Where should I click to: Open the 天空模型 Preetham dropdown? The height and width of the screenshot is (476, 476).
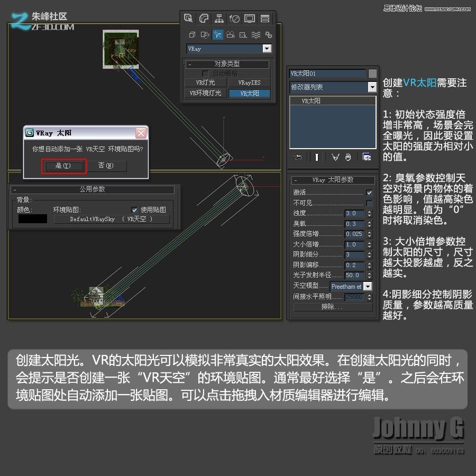click(x=368, y=286)
